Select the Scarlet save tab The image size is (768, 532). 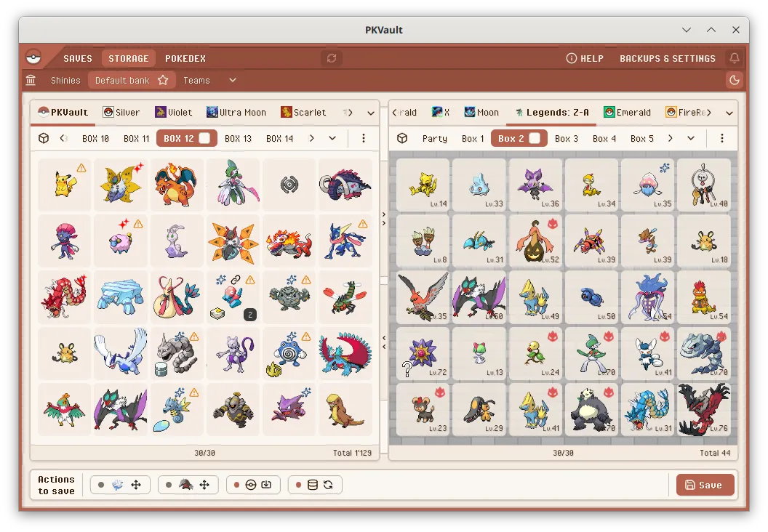(x=303, y=113)
